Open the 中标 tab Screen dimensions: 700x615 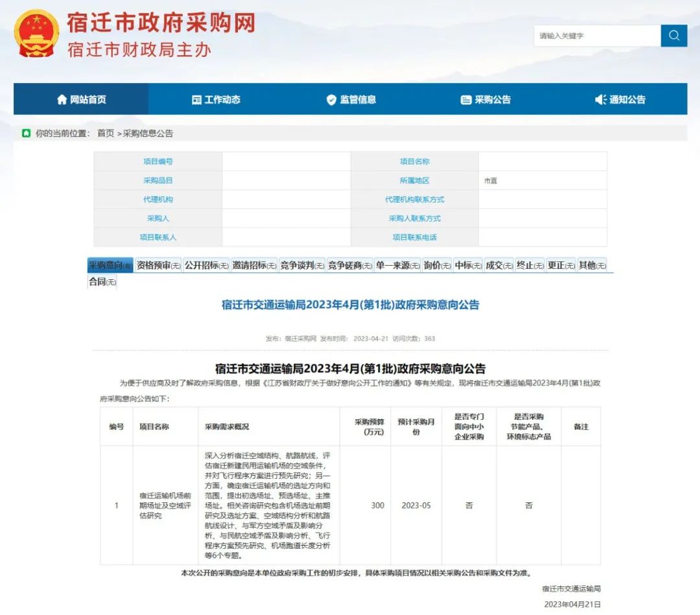click(x=467, y=266)
